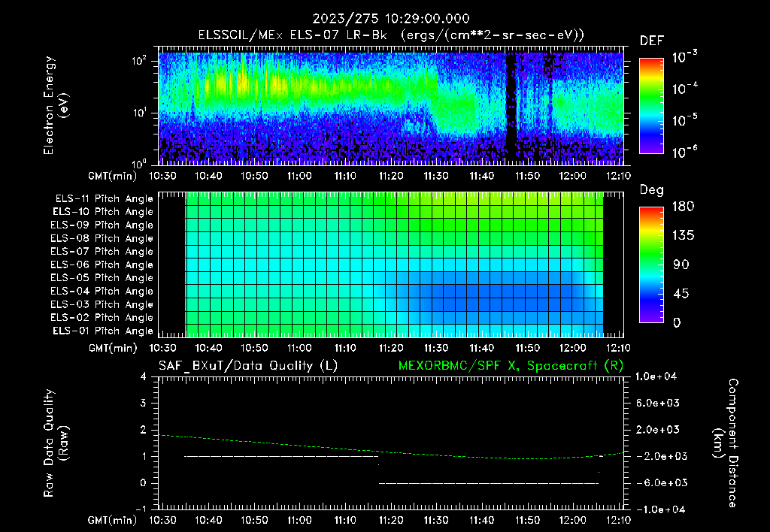Click the 180 degree scale label
The image size is (770, 532).
pyautogui.click(x=684, y=207)
